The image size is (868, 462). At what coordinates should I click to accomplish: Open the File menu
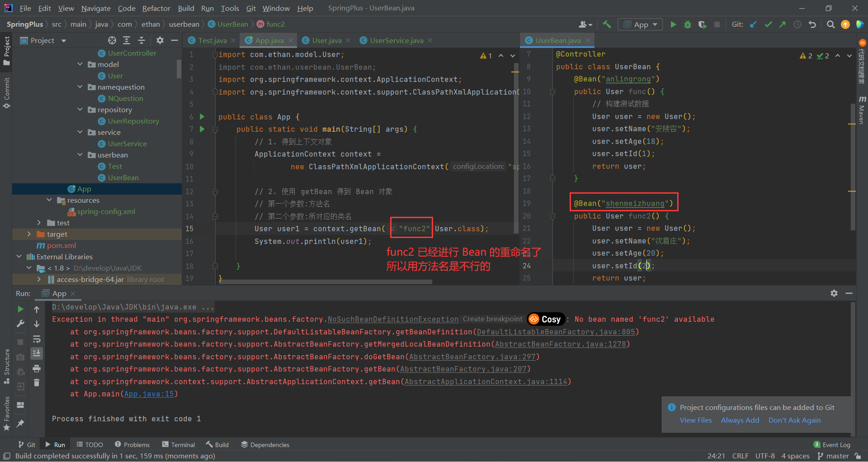25,8
